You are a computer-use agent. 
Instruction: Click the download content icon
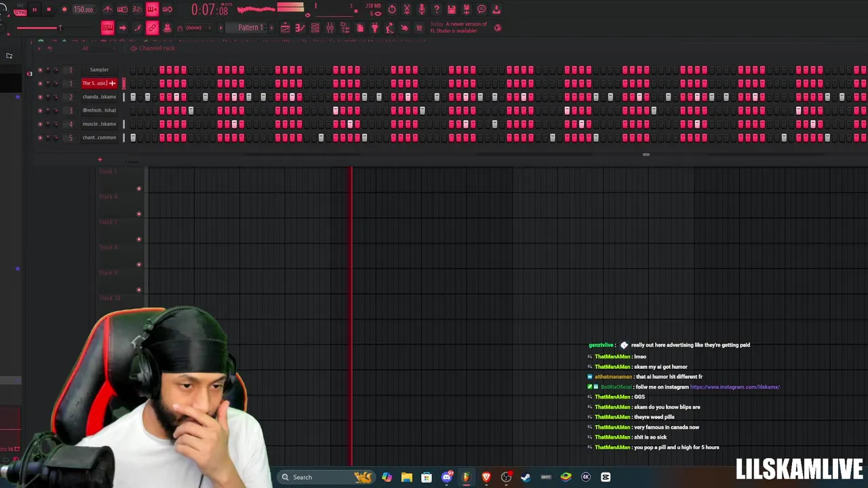[496, 9]
